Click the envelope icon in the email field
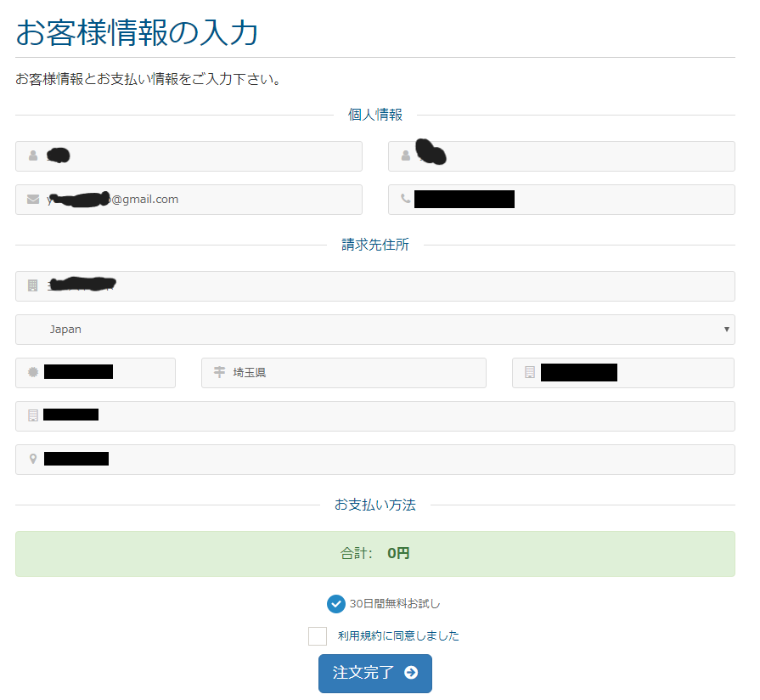The image size is (760, 700). pyautogui.click(x=33, y=200)
